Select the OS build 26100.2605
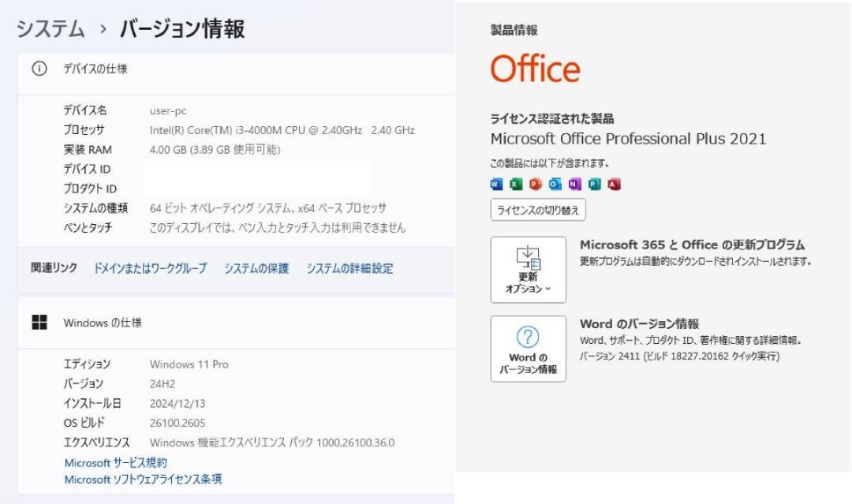Image resolution: width=852 pixels, height=504 pixels. point(177,423)
